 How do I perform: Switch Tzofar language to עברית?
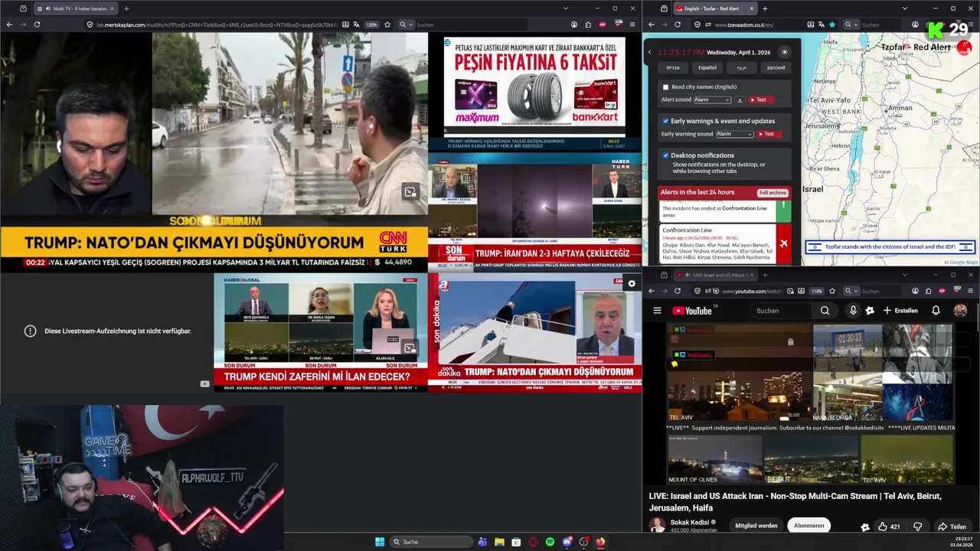(x=672, y=67)
